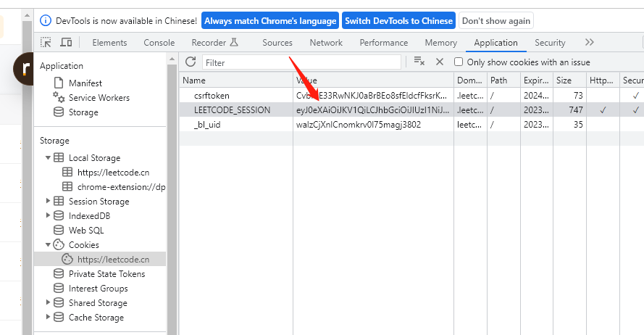The height and width of the screenshot is (335, 644).
Task: Click the Service Workers gears icon
Action: (x=59, y=97)
